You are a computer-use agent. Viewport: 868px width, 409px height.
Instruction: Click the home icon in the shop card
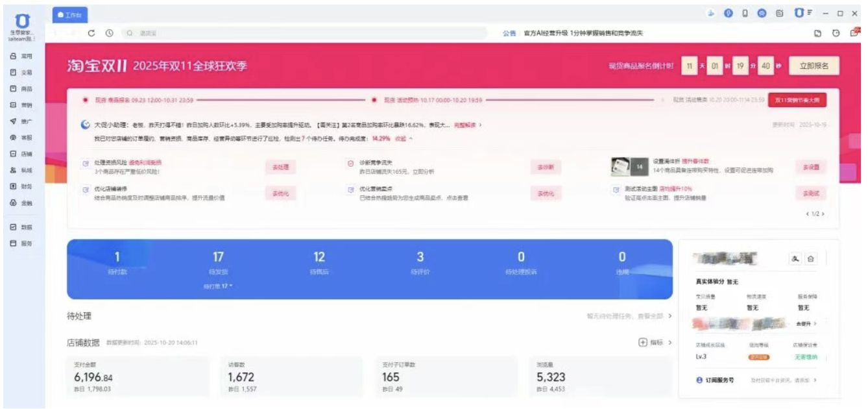pyautogui.click(x=811, y=259)
